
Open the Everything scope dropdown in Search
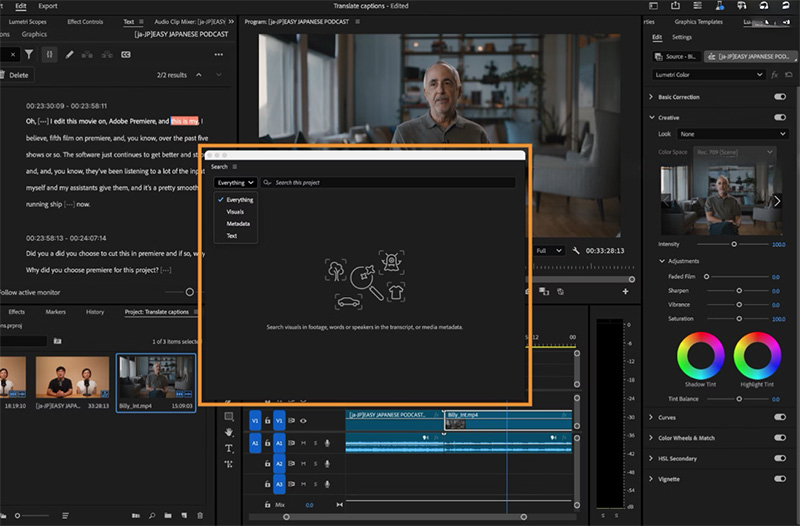pyautogui.click(x=235, y=183)
